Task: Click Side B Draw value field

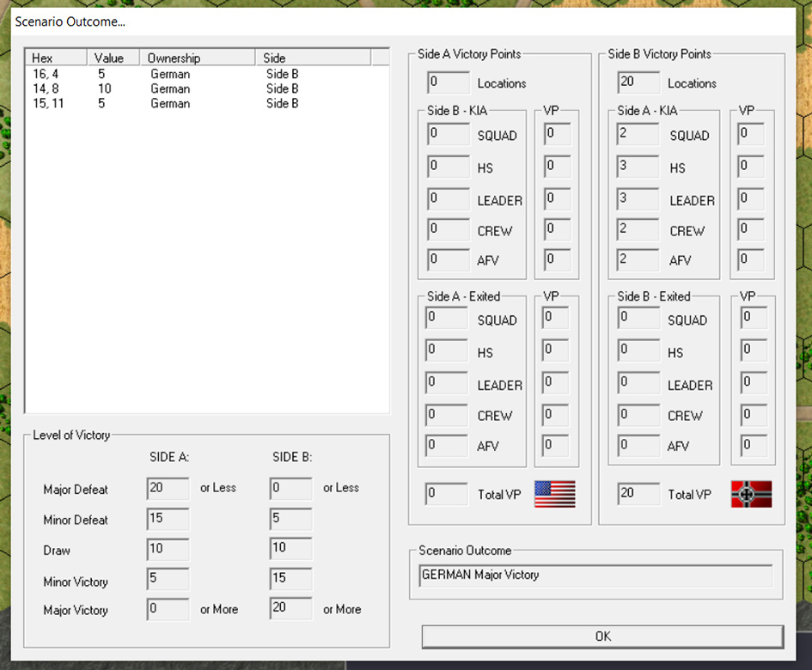Action: 291,549
